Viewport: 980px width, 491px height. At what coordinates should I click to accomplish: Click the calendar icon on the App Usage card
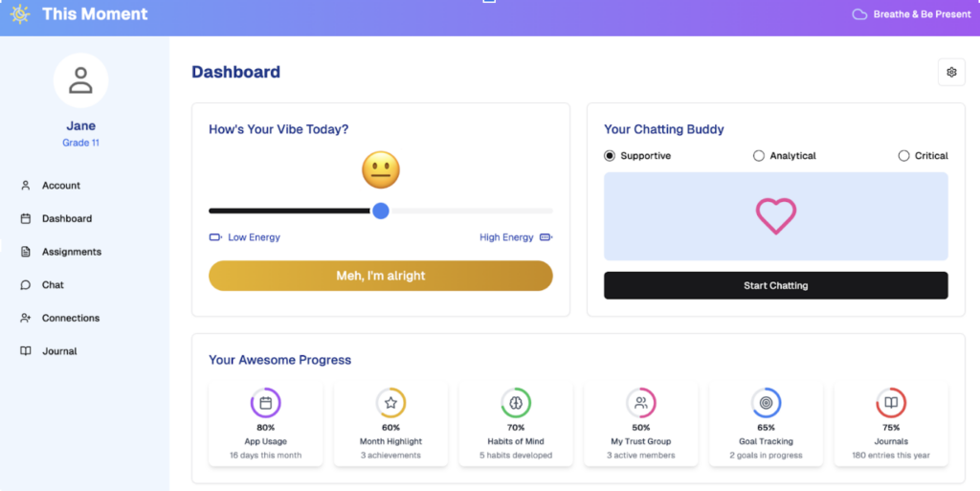pos(266,403)
